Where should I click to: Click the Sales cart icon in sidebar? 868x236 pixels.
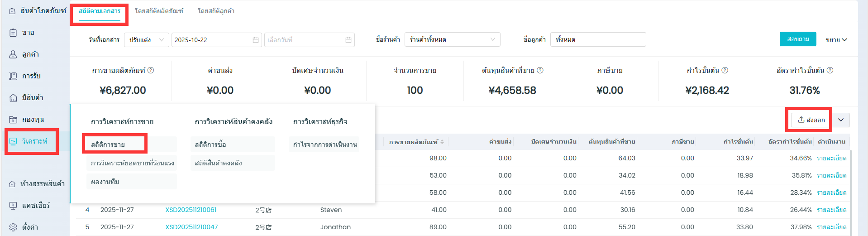pos(13,33)
